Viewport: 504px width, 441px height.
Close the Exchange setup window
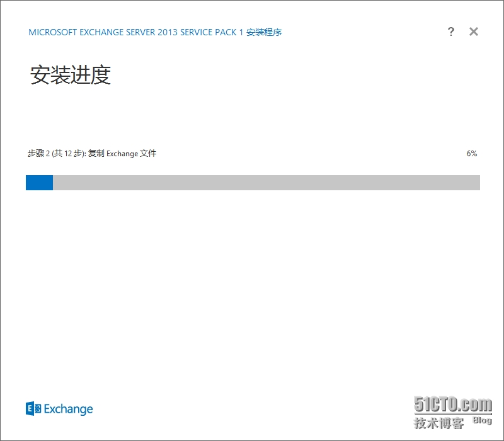tap(474, 32)
